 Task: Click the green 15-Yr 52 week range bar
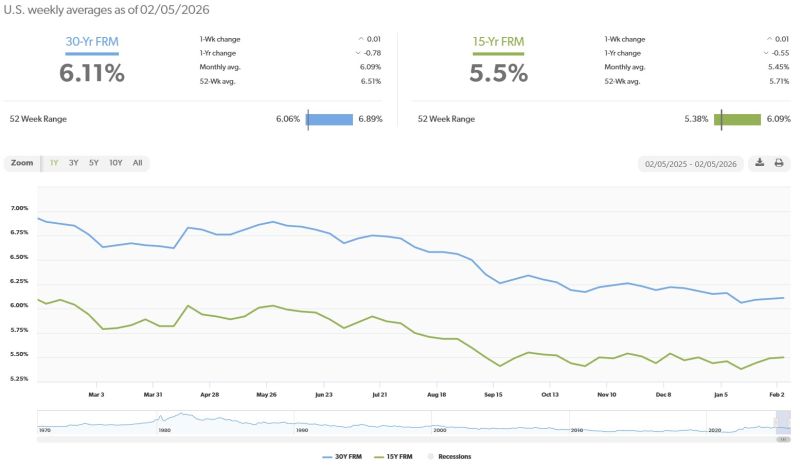[x=738, y=119]
